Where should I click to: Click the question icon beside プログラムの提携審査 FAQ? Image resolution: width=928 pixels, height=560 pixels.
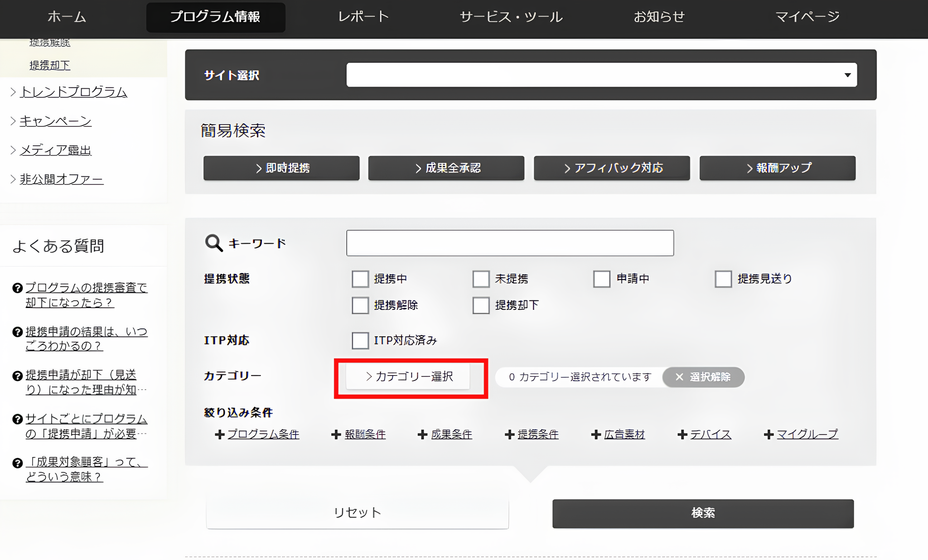coord(16,287)
